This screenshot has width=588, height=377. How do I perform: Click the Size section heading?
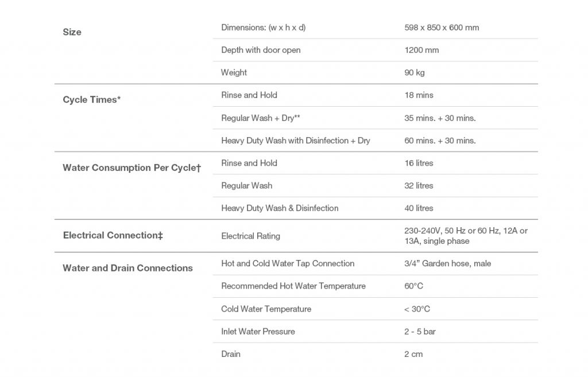point(72,32)
